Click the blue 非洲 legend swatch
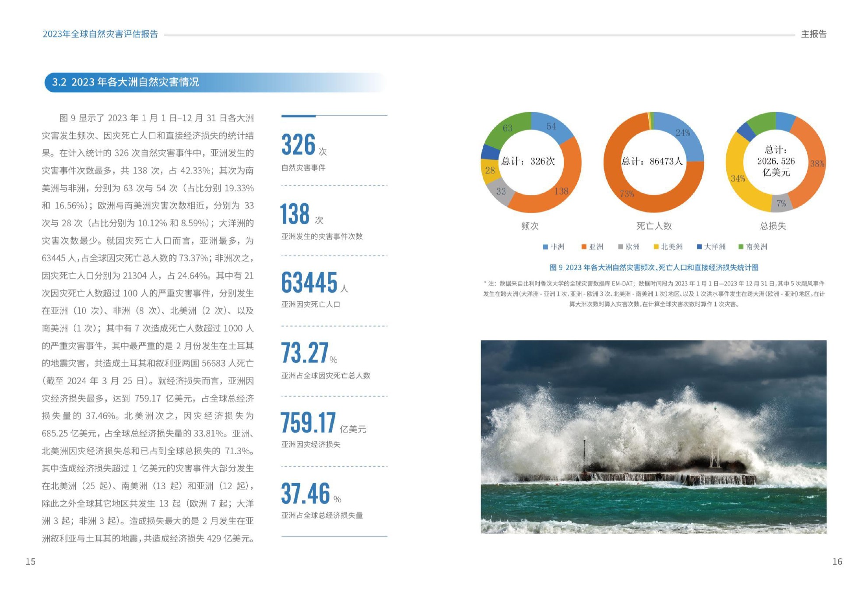868x590 pixels. [x=545, y=247]
